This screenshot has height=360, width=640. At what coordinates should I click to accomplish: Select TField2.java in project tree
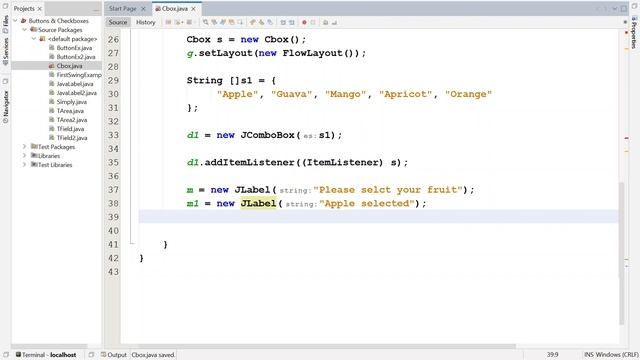coord(72,138)
